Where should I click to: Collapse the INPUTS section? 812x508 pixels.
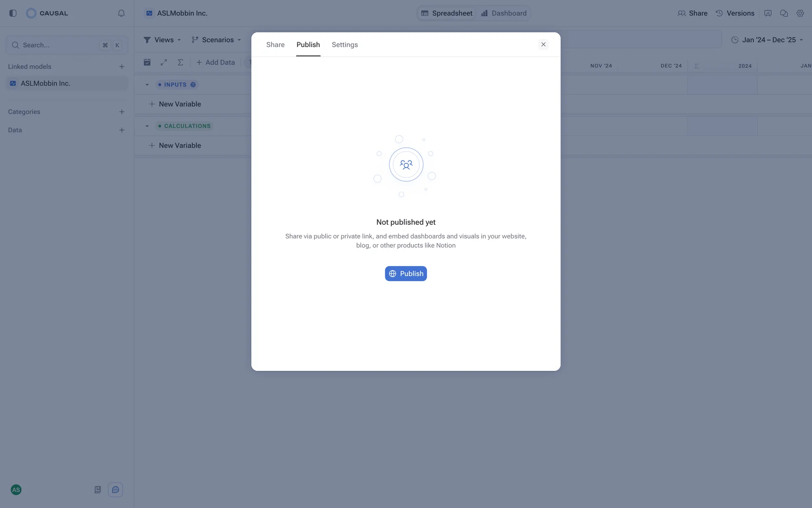point(147,85)
